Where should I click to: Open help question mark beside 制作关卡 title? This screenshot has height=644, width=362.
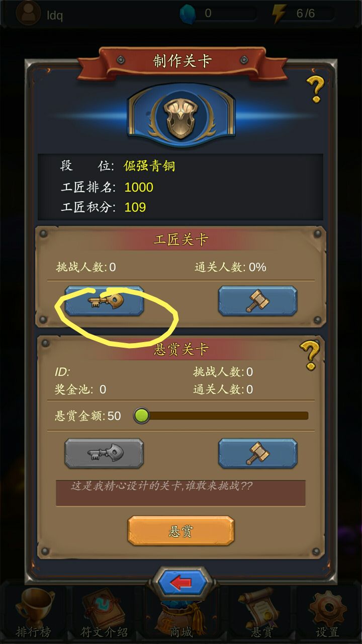[316, 89]
